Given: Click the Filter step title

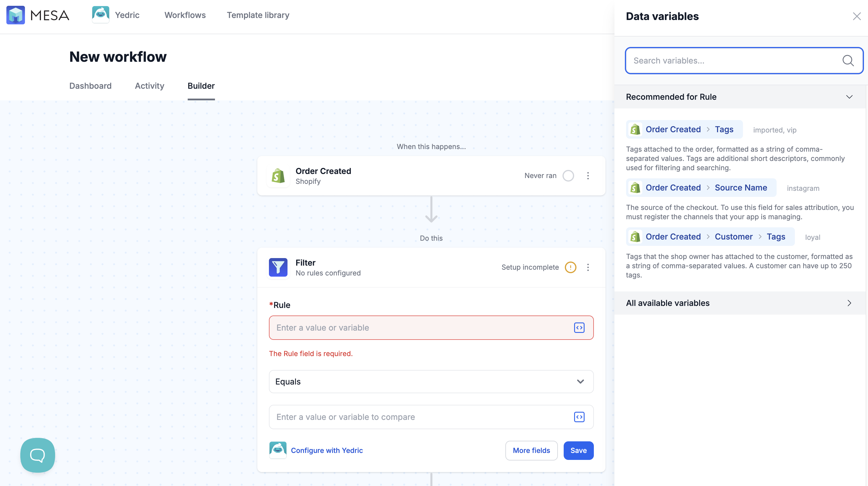Looking at the screenshot, I should click(305, 263).
